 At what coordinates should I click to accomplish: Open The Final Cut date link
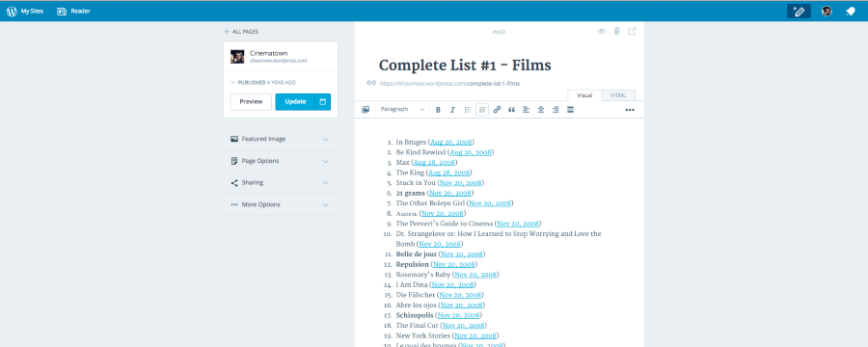pos(463,326)
